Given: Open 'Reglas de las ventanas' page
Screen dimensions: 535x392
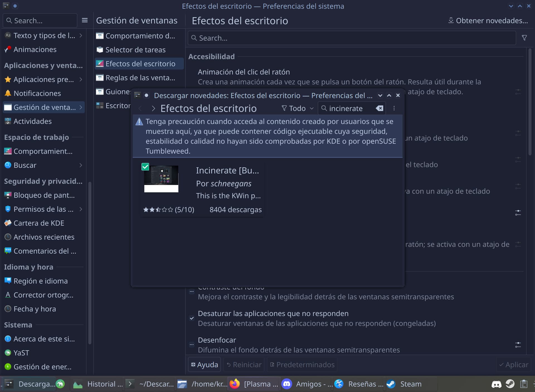Looking at the screenshot, I should (140, 78).
